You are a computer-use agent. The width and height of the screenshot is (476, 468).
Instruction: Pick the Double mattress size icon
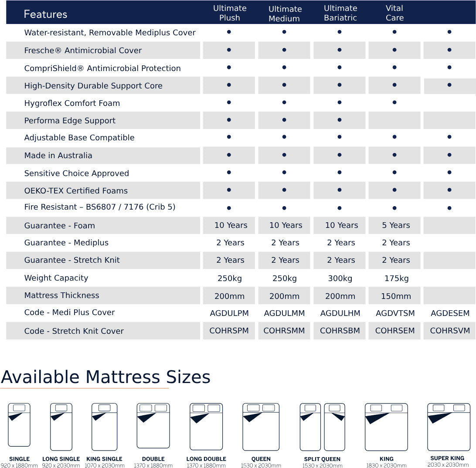153,425
